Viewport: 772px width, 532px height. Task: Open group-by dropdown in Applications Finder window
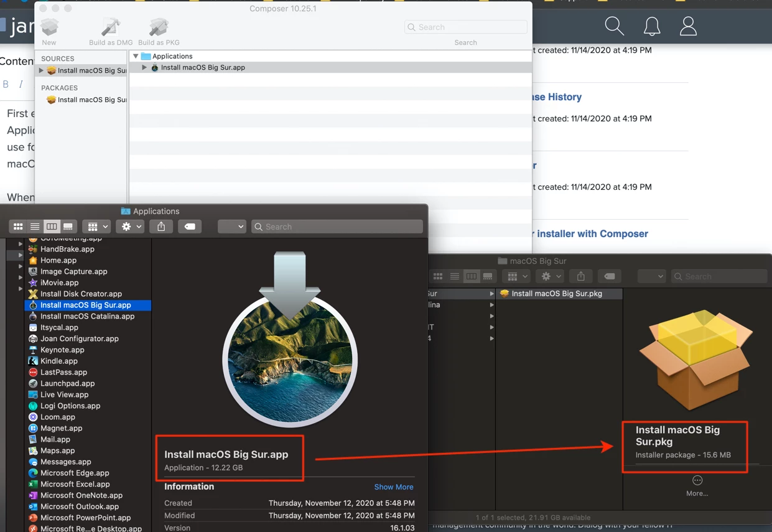96,226
